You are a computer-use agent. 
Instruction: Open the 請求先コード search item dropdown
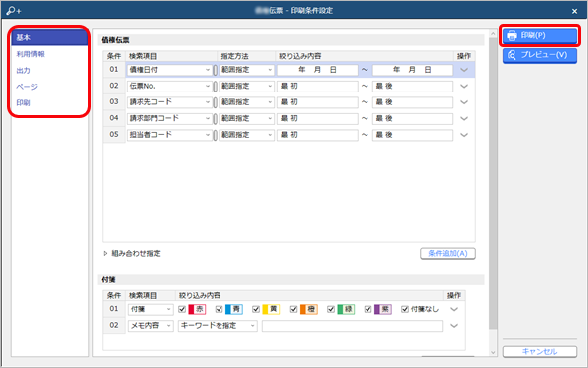click(170, 102)
